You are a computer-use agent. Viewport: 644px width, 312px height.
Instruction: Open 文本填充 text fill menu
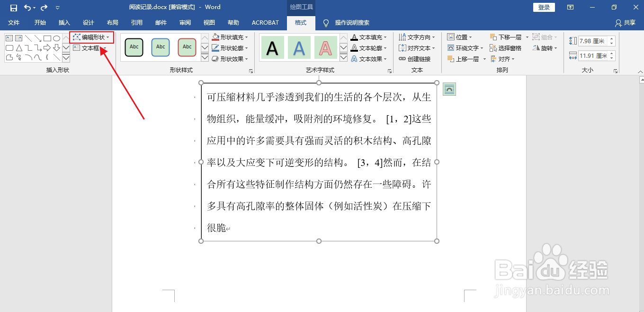click(368, 37)
